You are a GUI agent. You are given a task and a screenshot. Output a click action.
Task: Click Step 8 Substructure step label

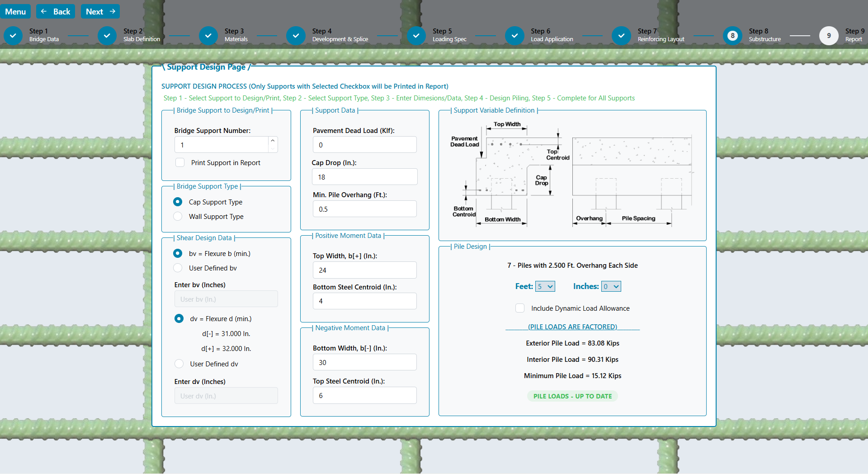(764, 35)
